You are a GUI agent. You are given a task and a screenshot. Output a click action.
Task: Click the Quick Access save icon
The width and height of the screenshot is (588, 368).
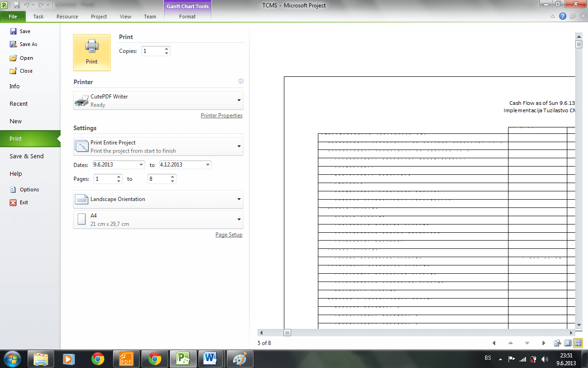pos(17,5)
